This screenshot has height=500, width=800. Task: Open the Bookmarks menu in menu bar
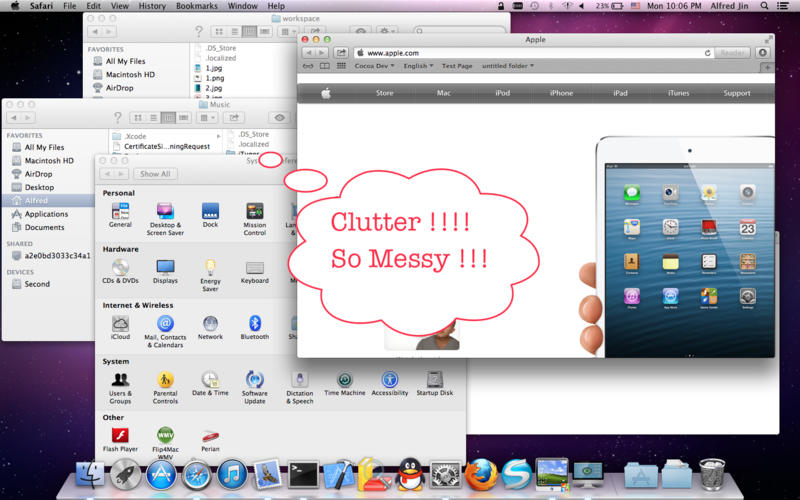coord(196,6)
